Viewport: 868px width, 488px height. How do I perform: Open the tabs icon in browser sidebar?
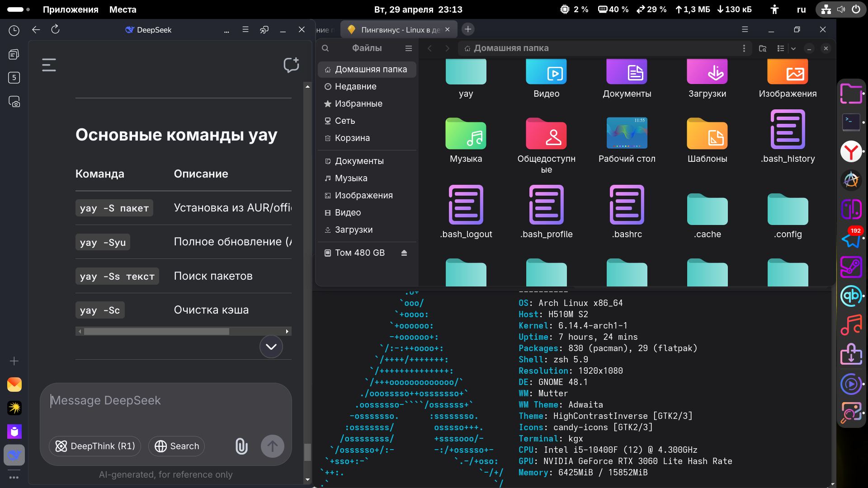pyautogui.click(x=14, y=54)
